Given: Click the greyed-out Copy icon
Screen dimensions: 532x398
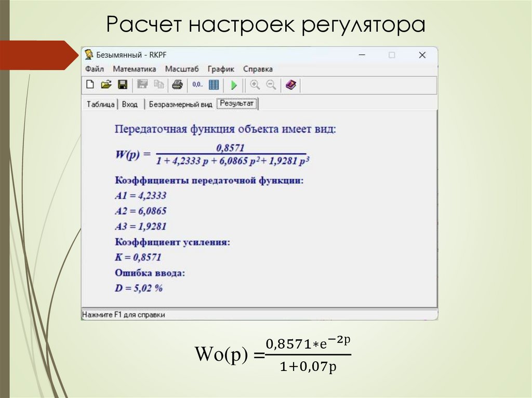Looking at the screenshot, I should 159,85.
